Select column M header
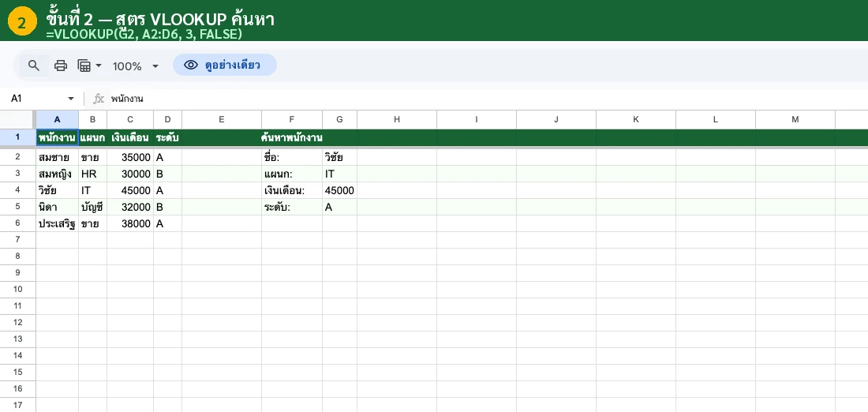The height and width of the screenshot is (412, 868). click(x=795, y=119)
